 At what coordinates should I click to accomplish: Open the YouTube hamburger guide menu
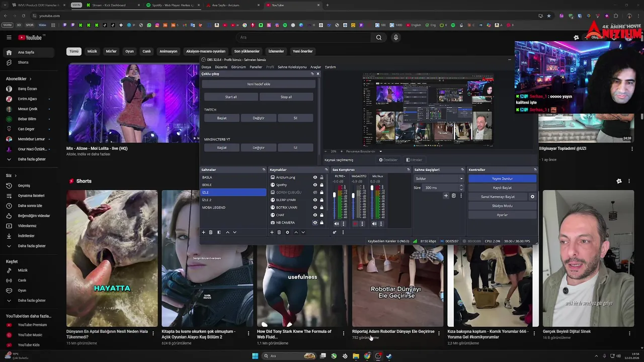point(9,37)
